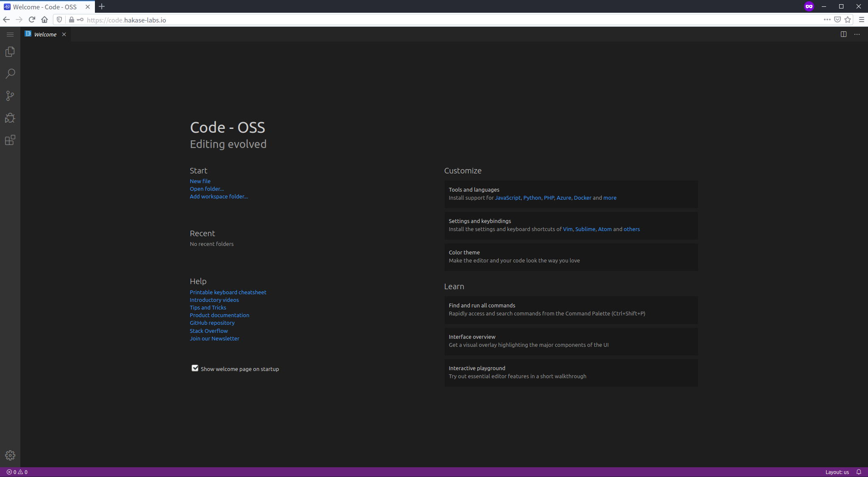Open the Color theme card

(571, 257)
